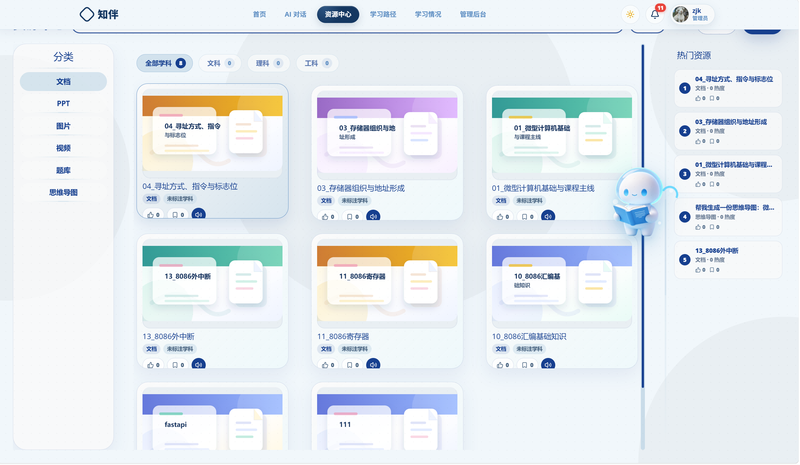800x465 pixels.
Task: Open the 10_8086汇编基础知识 card thumbnail
Action: click(562, 284)
